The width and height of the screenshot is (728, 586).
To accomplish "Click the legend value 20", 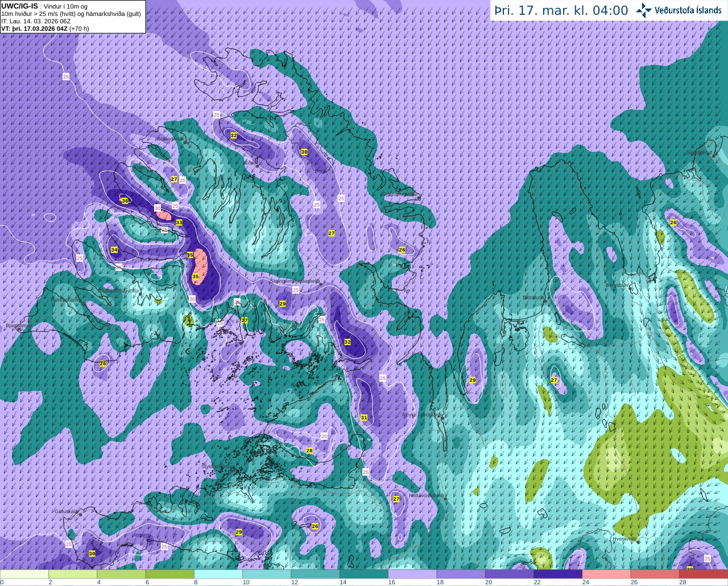I will coord(489,582).
